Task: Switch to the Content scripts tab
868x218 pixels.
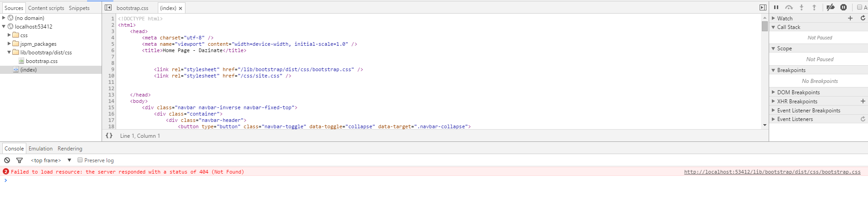Action: click(x=46, y=8)
